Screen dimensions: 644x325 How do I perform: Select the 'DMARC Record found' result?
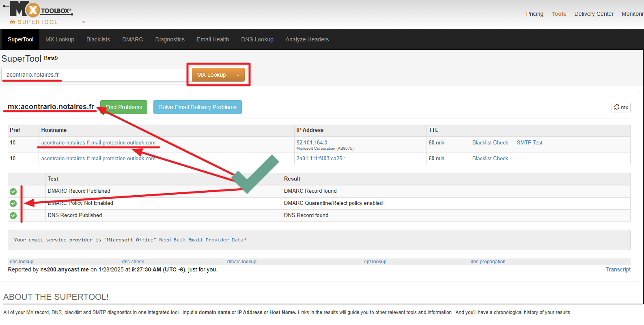(310, 191)
